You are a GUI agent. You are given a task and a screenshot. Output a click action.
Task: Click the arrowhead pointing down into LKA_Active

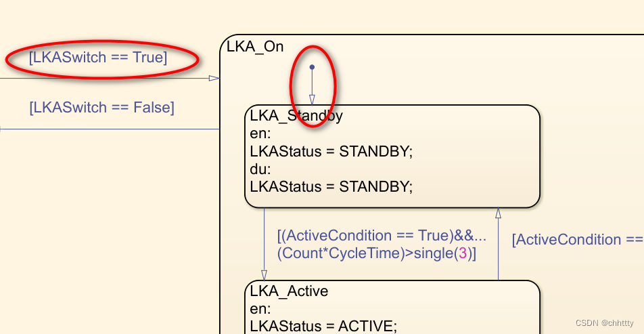[264, 275]
